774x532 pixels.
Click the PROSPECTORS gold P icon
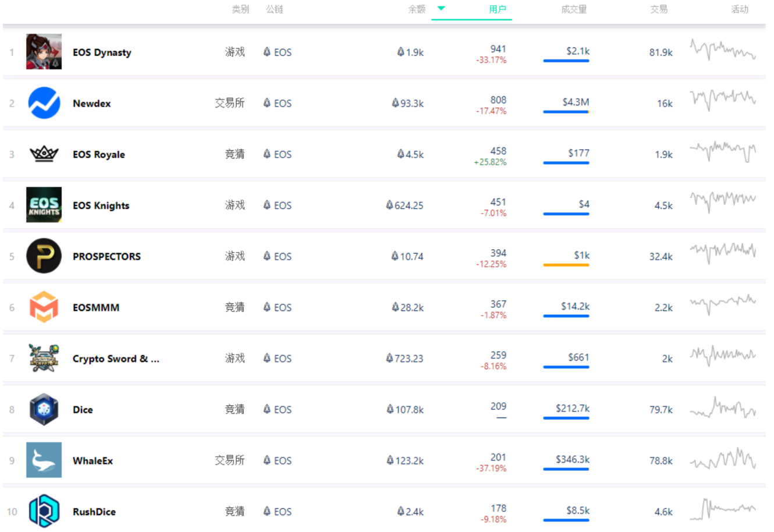click(44, 256)
